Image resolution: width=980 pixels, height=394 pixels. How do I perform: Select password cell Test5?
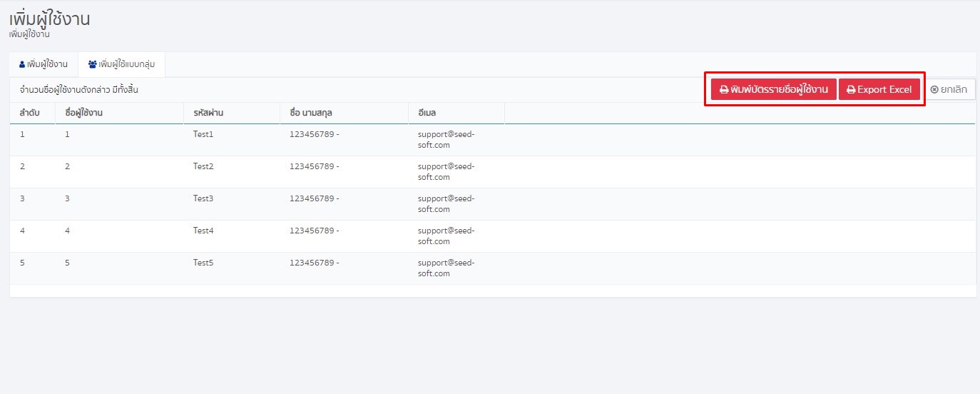(232, 268)
